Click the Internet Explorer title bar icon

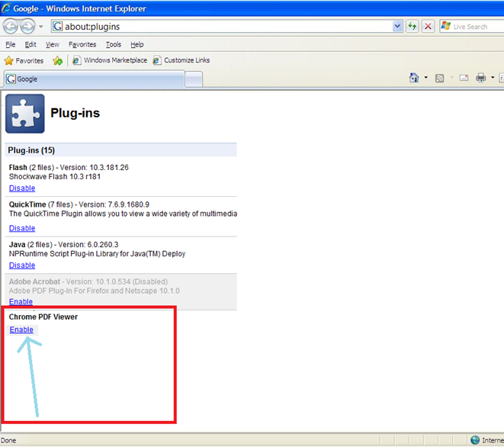point(6,8)
